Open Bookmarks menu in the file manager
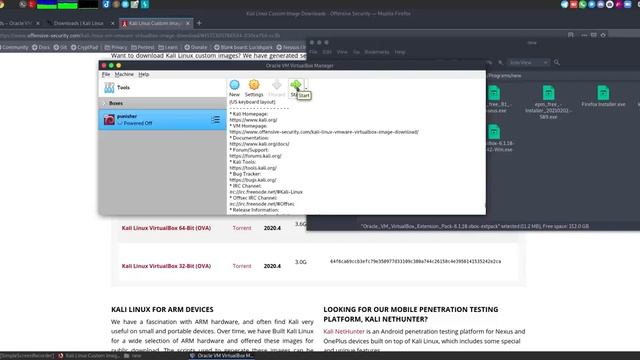Screen dimensions: 640x360 pyautogui.click(x=377, y=52)
